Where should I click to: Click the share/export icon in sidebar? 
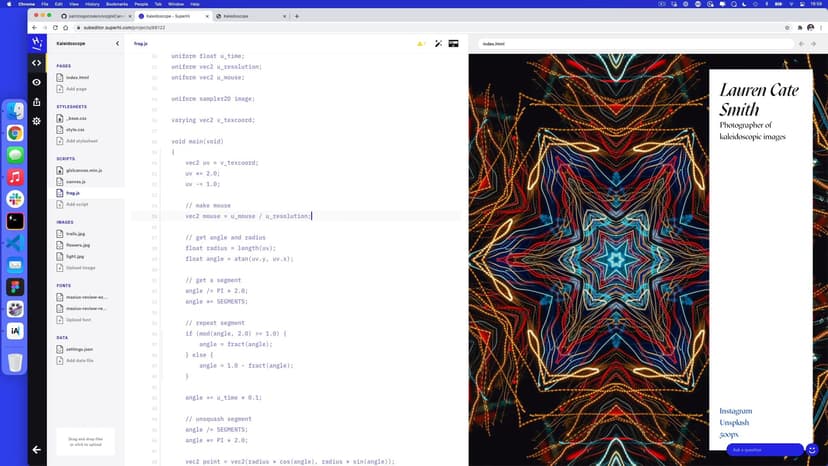(37, 101)
